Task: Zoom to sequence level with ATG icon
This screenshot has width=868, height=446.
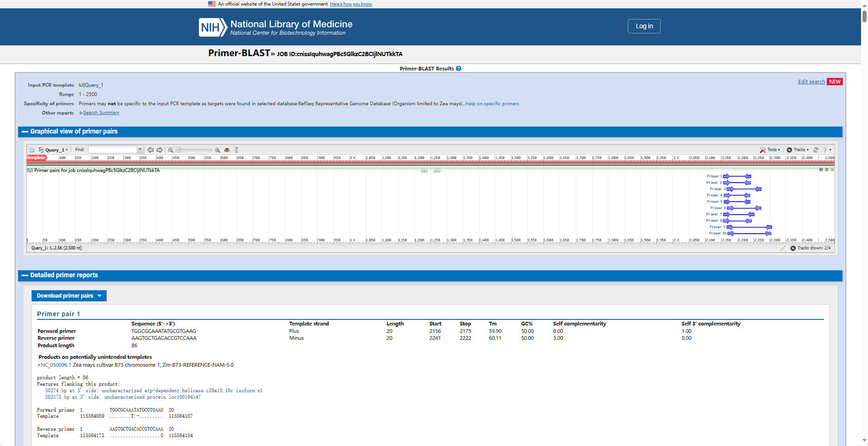Action: coord(227,150)
